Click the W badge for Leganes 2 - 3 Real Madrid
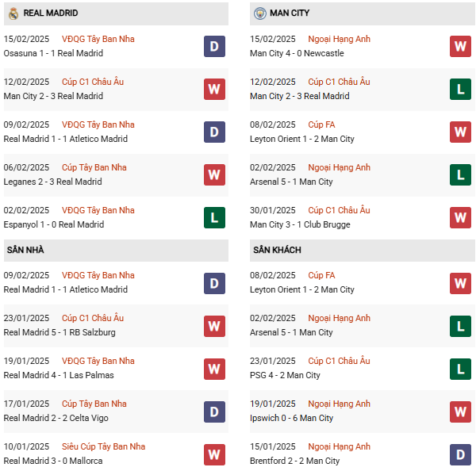This screenshot has height=471, width=476. tap(214, 175)
